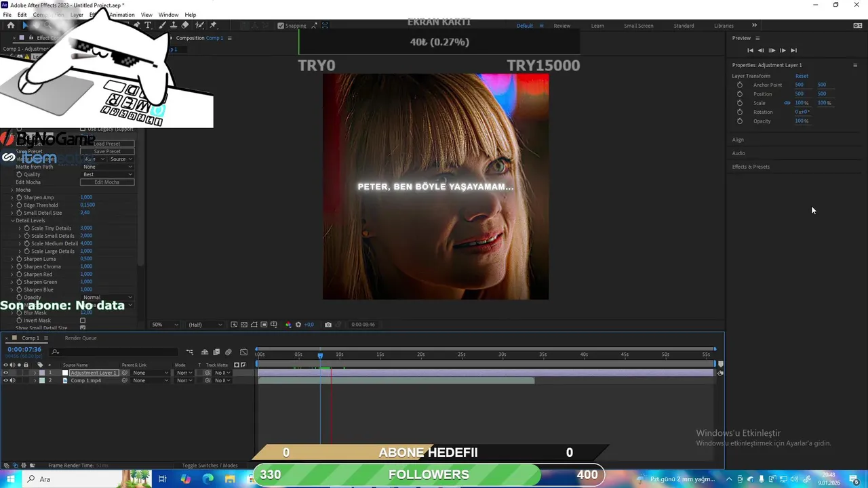Expand the Comp 1.mp4 layer properties

[35, 380]
